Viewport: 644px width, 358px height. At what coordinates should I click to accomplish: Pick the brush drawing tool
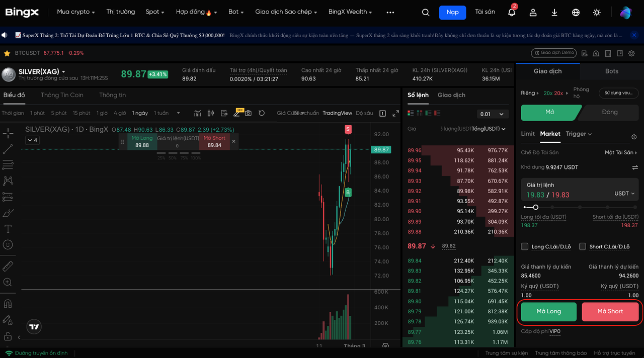pyautogui.click(x=8, y=213)
